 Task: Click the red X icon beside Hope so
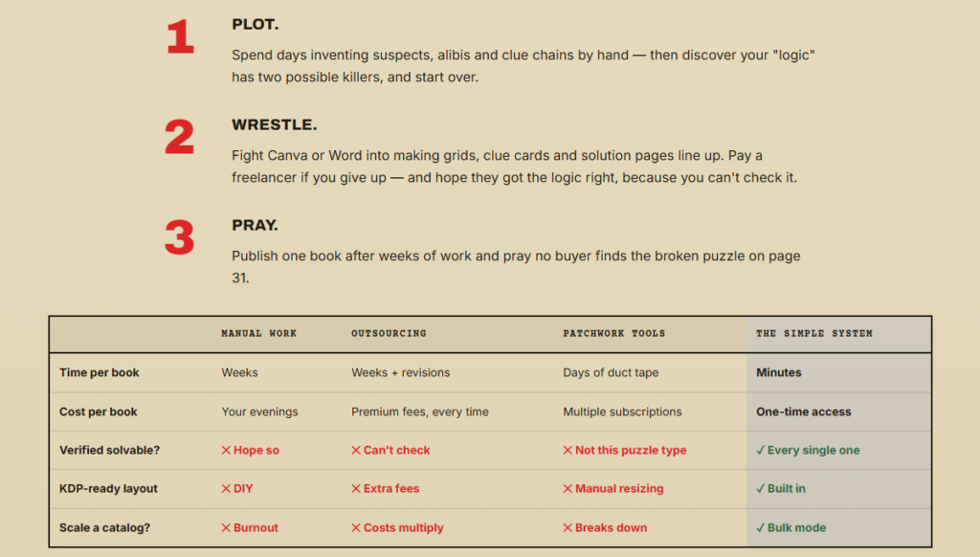click(226, 450)
